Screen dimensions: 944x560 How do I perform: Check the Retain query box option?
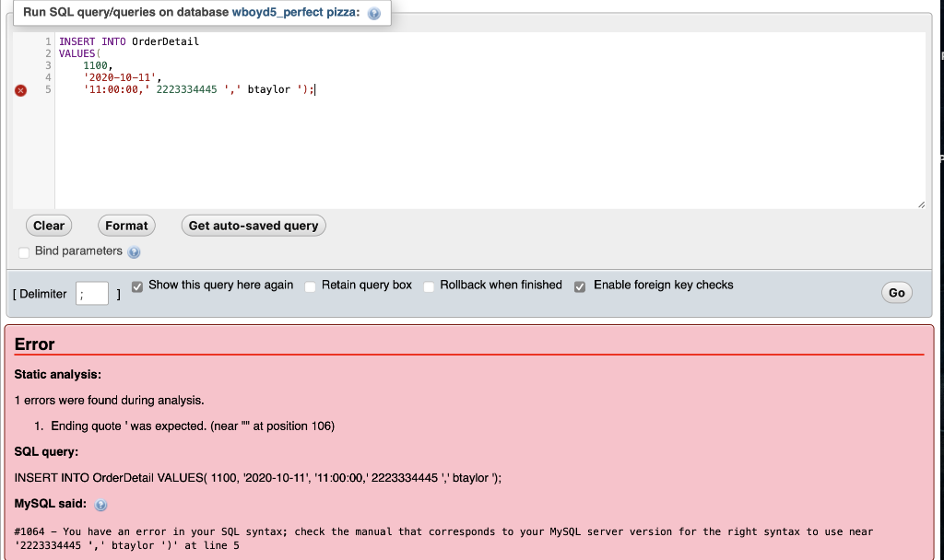coord(310,286)
